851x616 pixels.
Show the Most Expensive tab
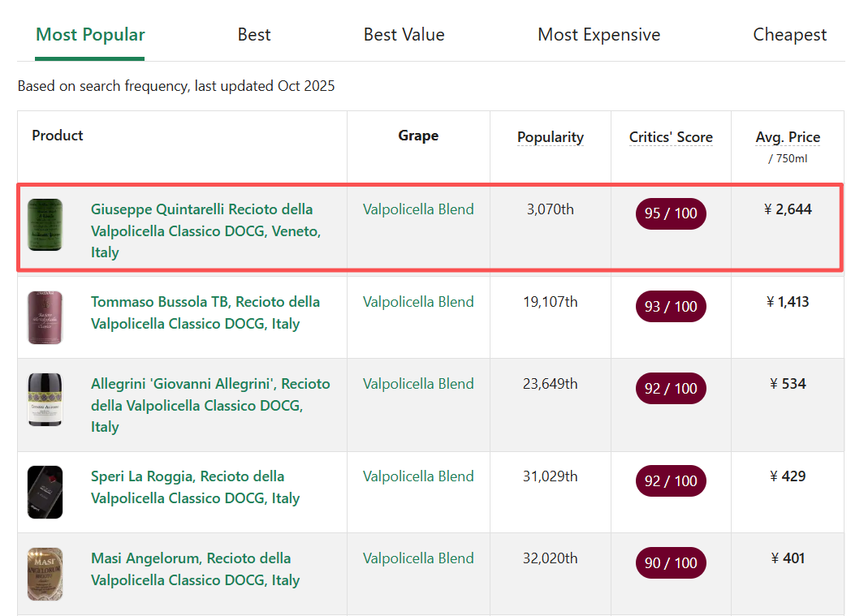pyautogui.click(x=598, y=35)
